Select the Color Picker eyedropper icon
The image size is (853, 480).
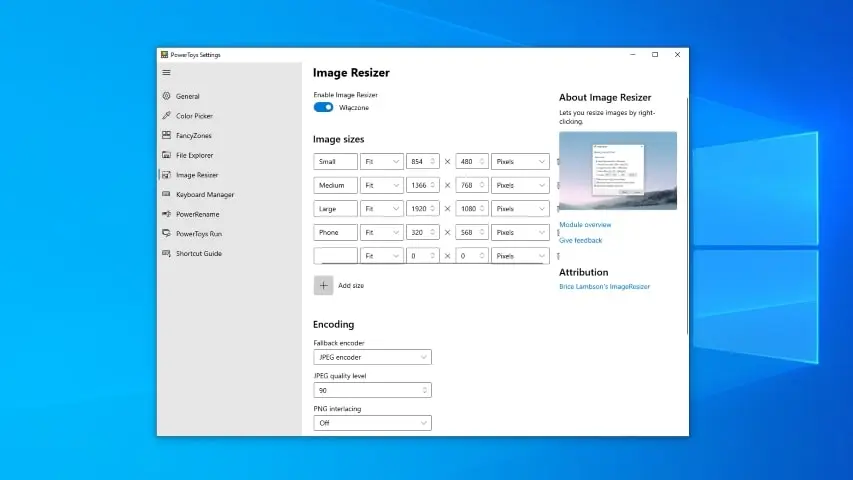pos(166,116)
